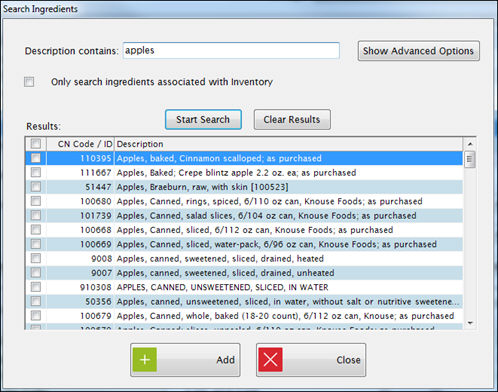This screenshot has width=498, height=392.
Task: Select Apples, Baked; Crepe blintz row
Action: [x=244, y=173]
